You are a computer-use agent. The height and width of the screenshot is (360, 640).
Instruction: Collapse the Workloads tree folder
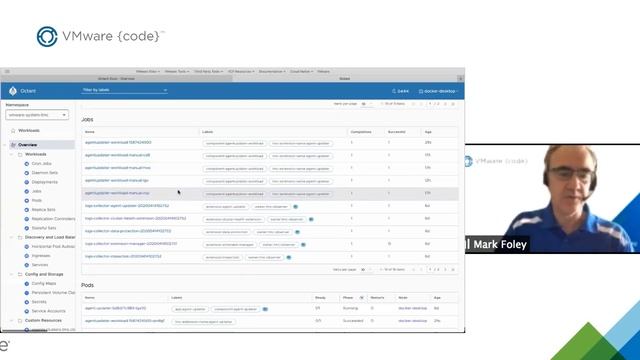pyautogui.click(x=11, y=155)
